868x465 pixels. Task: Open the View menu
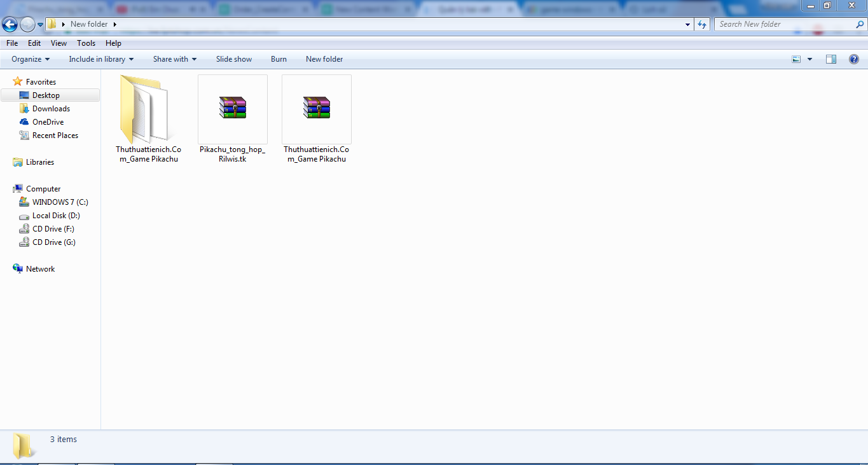(59, 43)
